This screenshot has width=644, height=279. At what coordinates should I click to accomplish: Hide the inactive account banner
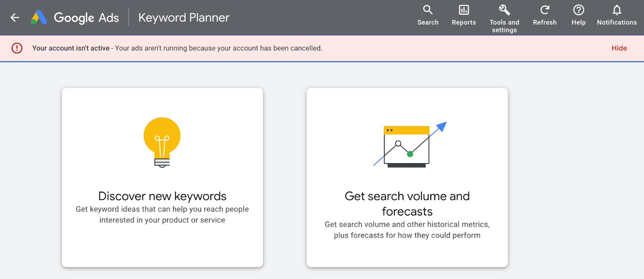coord(619,48)
